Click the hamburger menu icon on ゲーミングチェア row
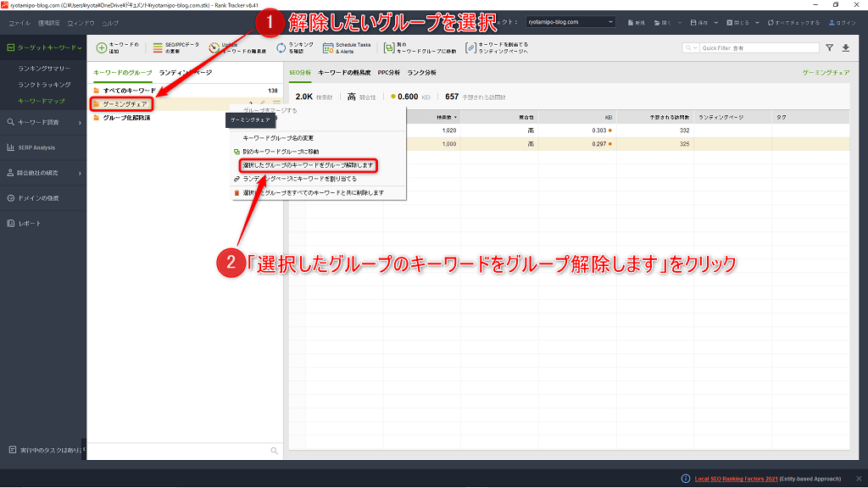The width and height of the screenshot is (868, 488). pos(276,104)
